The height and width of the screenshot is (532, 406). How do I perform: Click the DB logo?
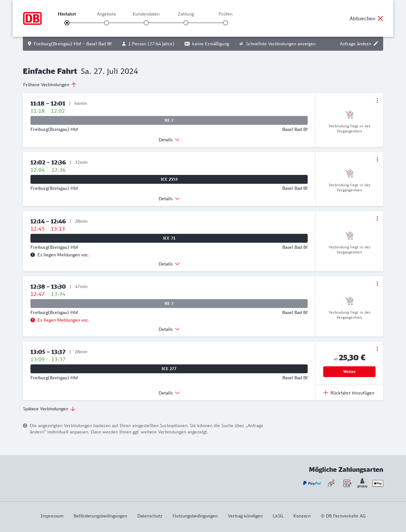click(32, 18)
